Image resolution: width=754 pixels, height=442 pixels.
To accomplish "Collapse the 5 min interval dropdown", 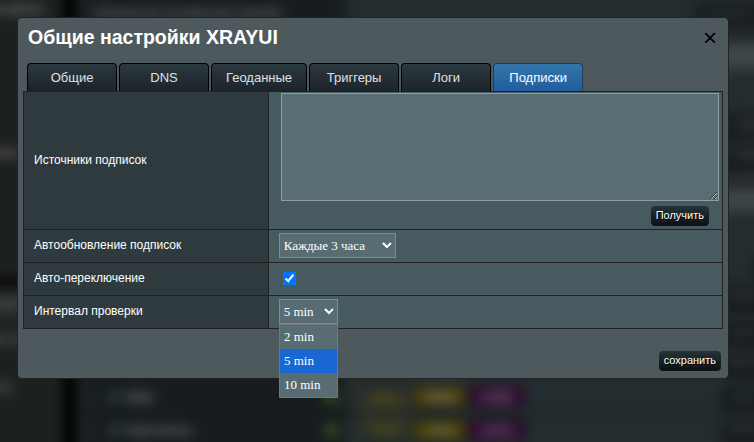I will (308, 312).
